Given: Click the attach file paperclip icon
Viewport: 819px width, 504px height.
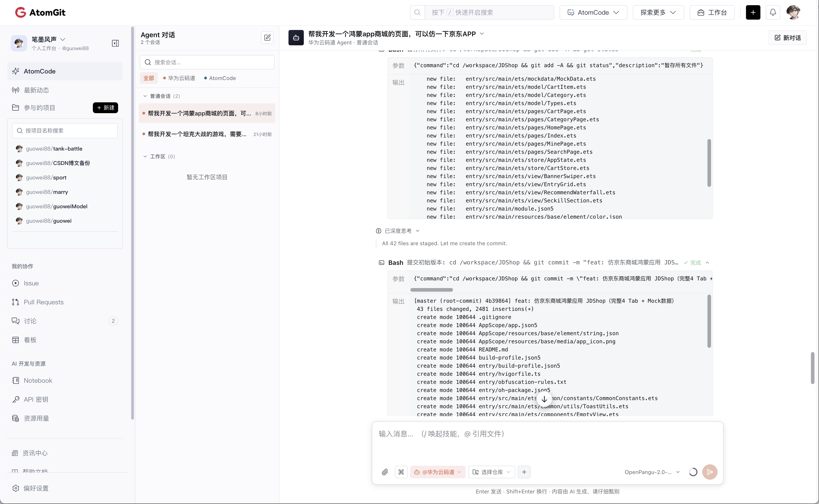Looking at the screenshot, I should click(x=385, y=472).
